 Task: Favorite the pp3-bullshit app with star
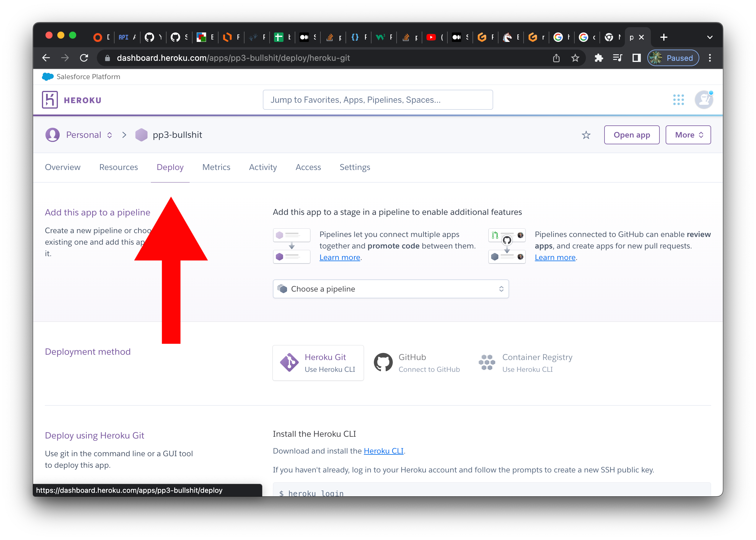[586, 135]
